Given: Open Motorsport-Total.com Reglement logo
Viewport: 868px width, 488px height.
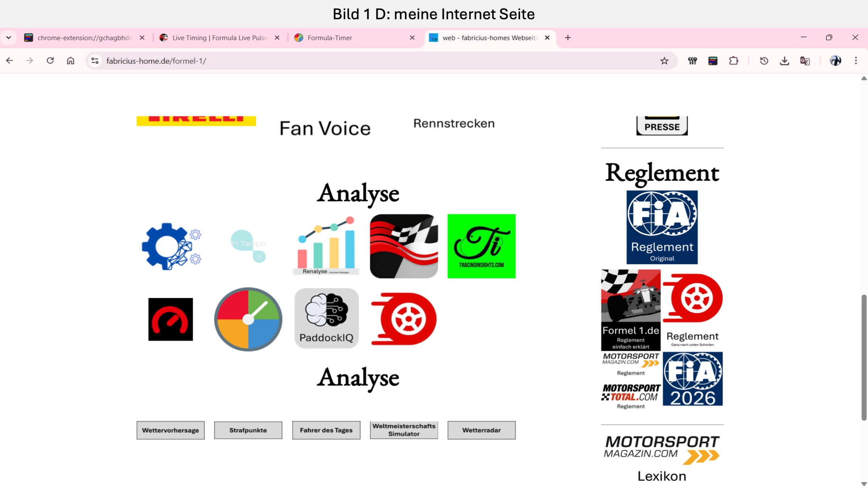Looking at the screenshot, I should 630,396.
